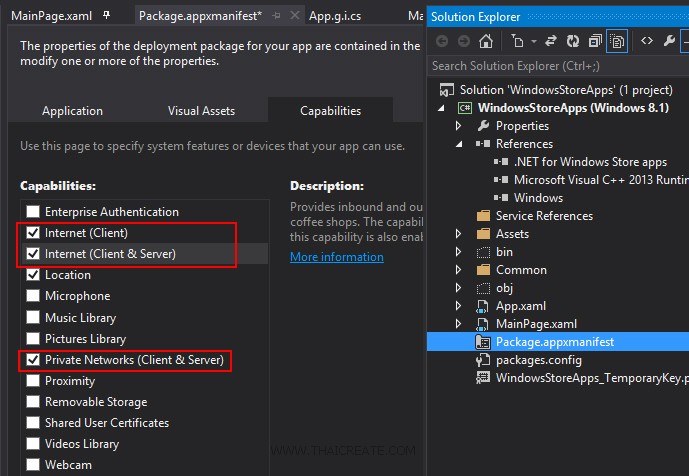Close the Package.appxmanifest tab
The image size is (689, 476).
pyautogui.click(x=293, y=16)
